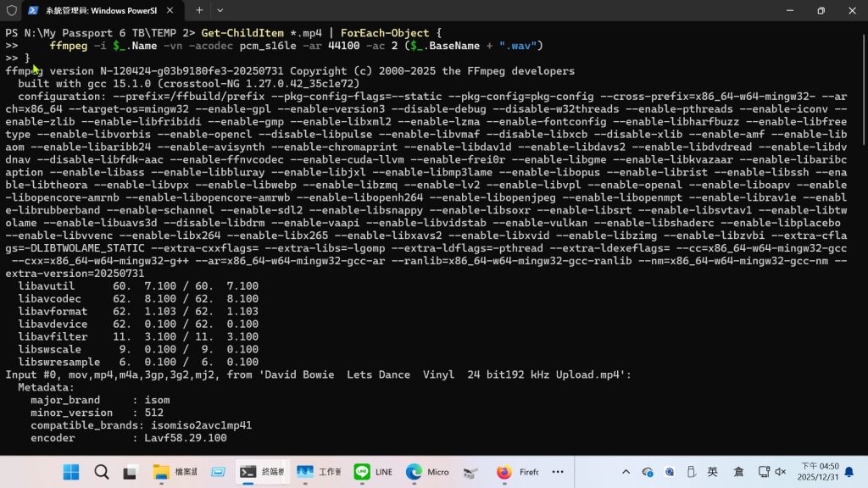
Task: Open the notification bell in tray
Action: 849,472
